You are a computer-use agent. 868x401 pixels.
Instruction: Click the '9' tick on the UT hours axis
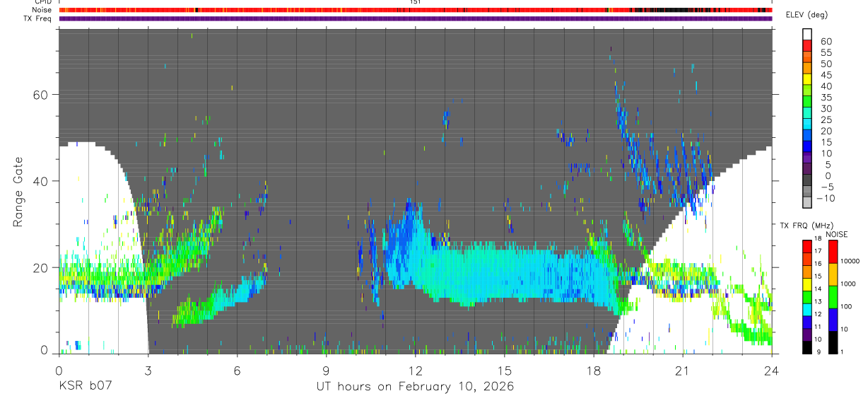coord(326,370)
